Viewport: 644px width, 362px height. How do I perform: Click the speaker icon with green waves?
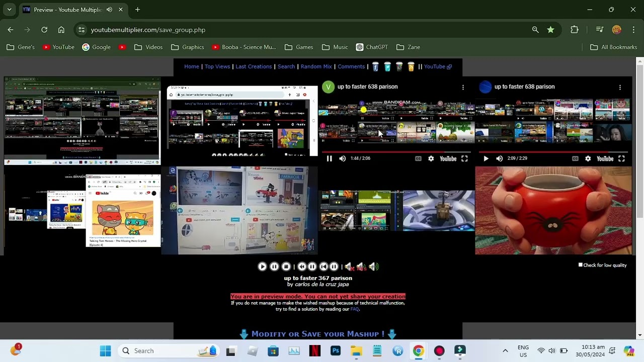(373, 267)
